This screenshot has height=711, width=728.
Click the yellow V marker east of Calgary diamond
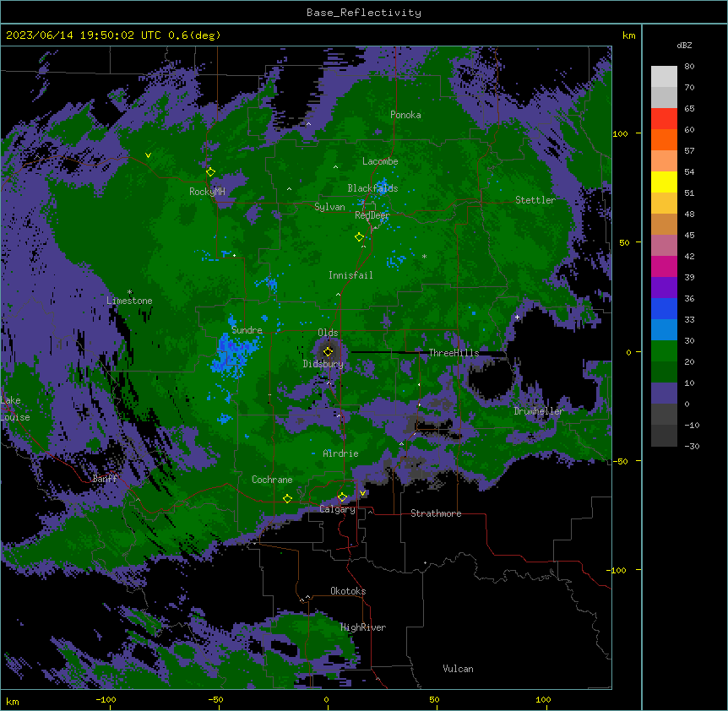click(362, 493)
